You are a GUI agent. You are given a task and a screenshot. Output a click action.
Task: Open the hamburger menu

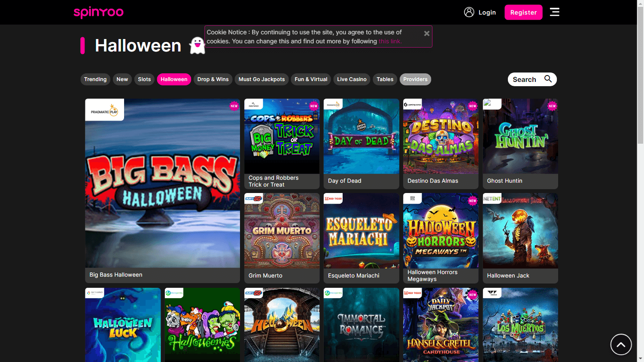pyautogui.click(x=555, y=12)
